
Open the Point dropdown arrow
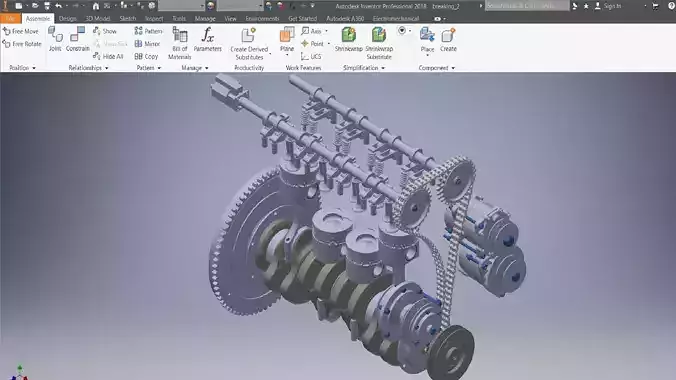[x=329, y=44]
